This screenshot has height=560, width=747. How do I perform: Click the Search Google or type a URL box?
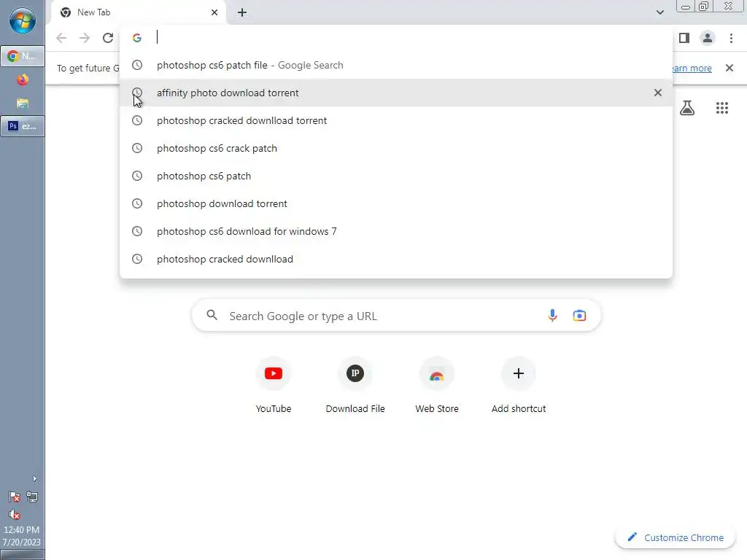tap(396, 316)
